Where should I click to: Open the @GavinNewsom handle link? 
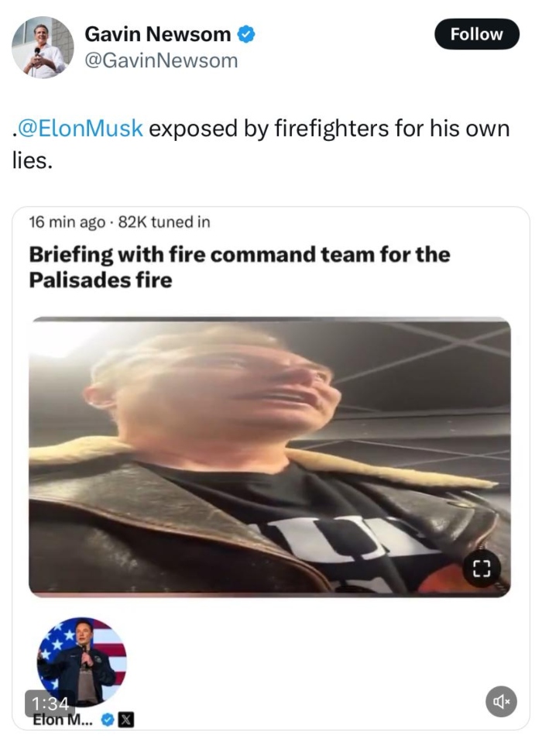click(161, 60)
